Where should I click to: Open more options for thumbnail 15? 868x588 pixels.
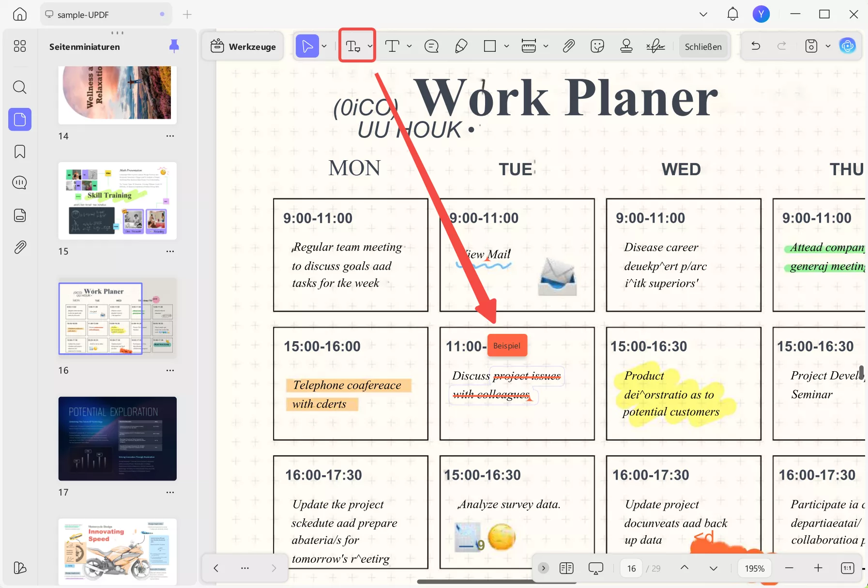(170, 251)
